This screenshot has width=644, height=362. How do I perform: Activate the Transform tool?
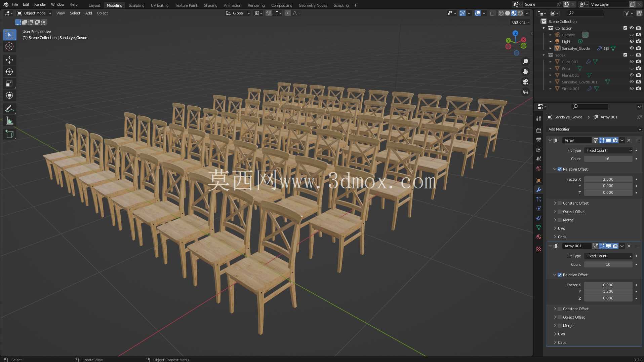(9, 95)
